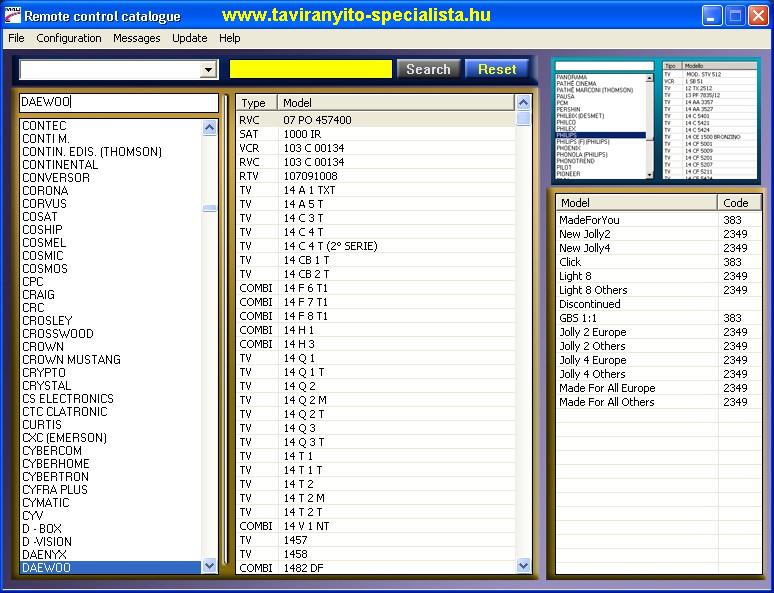
Task: Select TV model 14 A 1 TXT
Action: coord(376,190)
